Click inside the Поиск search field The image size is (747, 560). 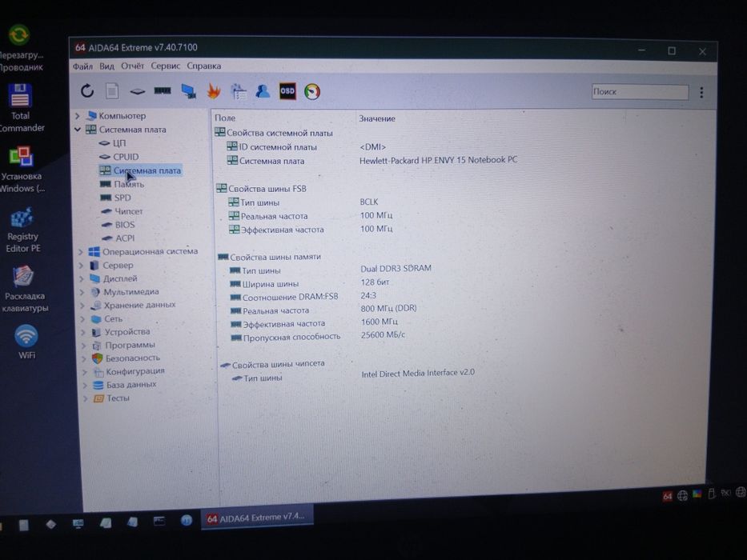[640, 92]
